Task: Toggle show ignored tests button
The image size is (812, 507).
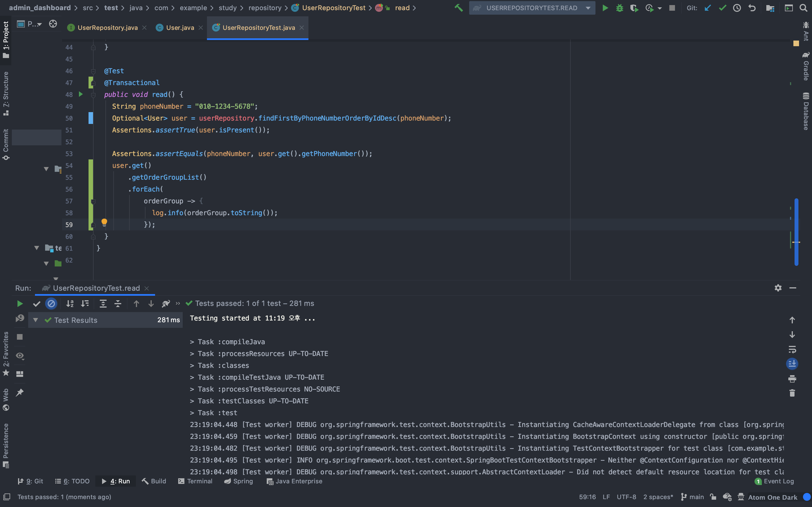Action: point(51,304)
